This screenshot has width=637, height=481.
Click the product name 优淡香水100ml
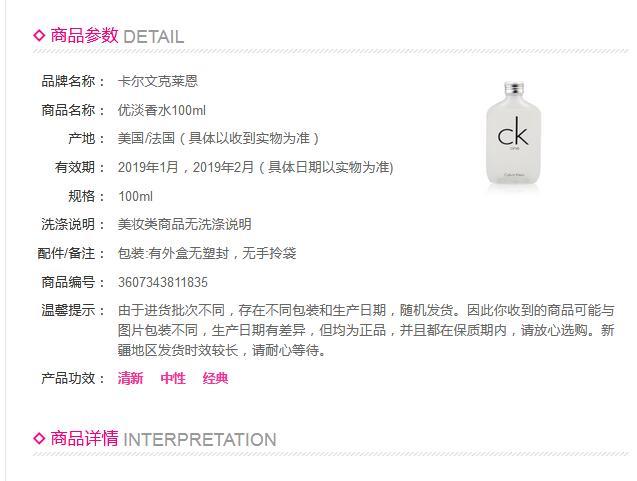point(162,110)
